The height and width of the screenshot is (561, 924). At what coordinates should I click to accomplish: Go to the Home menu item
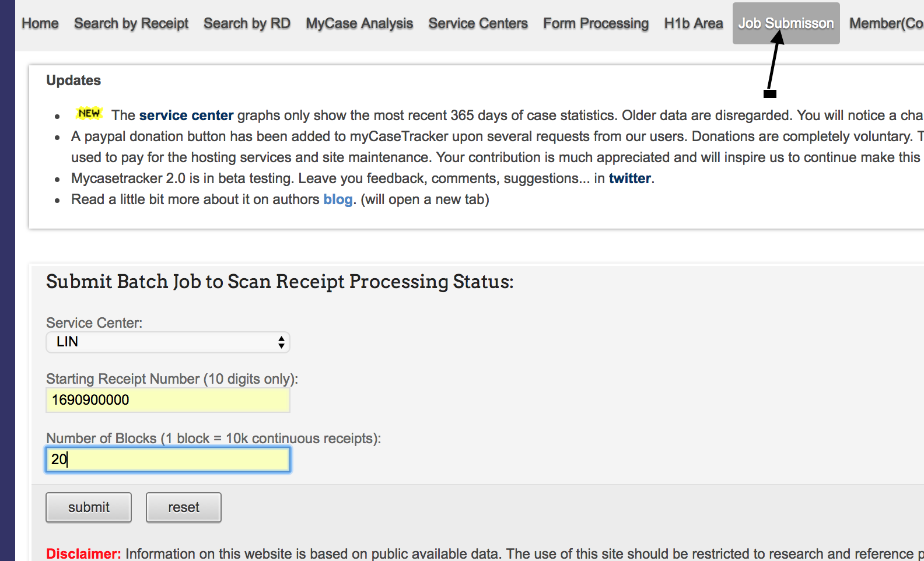tap(40, 23)
